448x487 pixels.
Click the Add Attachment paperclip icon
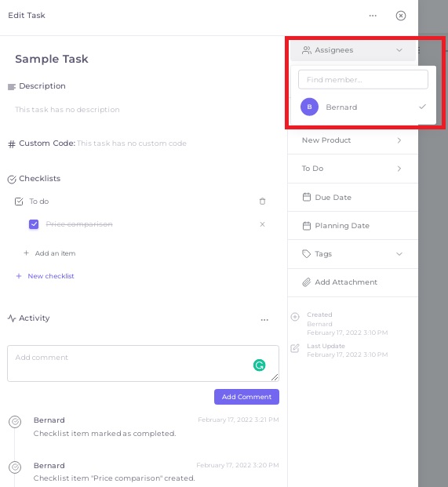(x=306, y=282)
